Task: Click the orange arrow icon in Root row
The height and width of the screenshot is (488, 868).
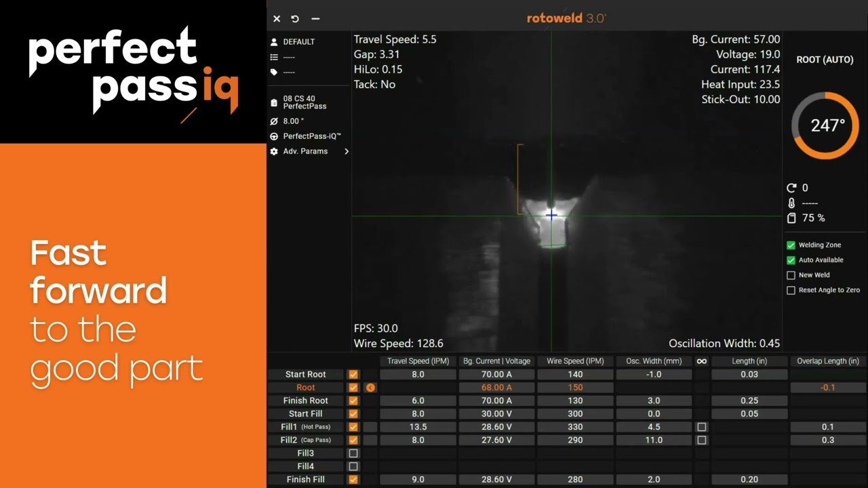Action: (370, 388)
